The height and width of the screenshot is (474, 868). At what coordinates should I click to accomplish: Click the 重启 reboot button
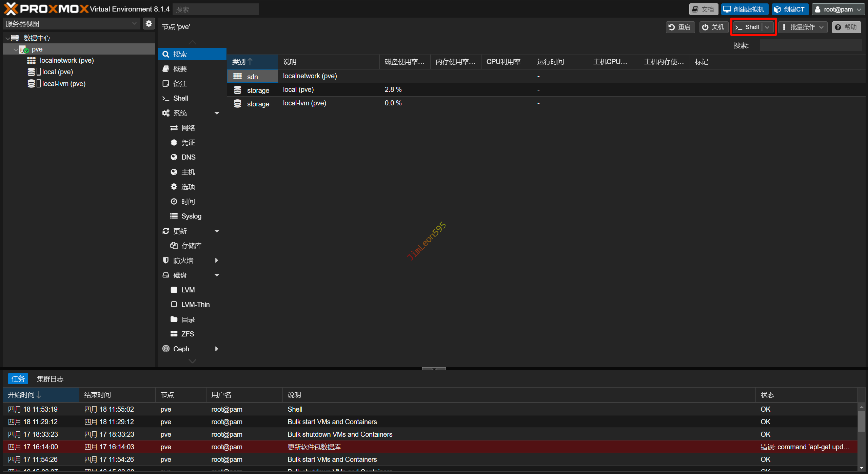click(x=680, y=27)
